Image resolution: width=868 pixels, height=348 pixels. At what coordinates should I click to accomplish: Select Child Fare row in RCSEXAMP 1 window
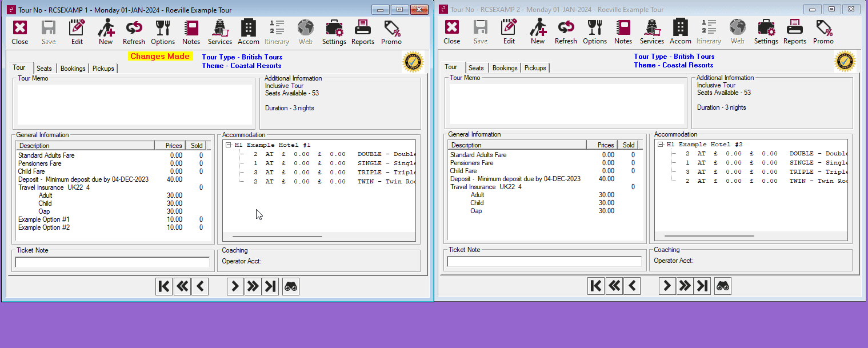[110, 171]
